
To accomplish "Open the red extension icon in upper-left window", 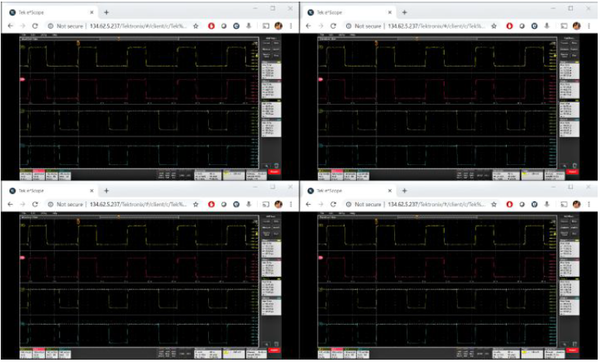I will (211, 26).
